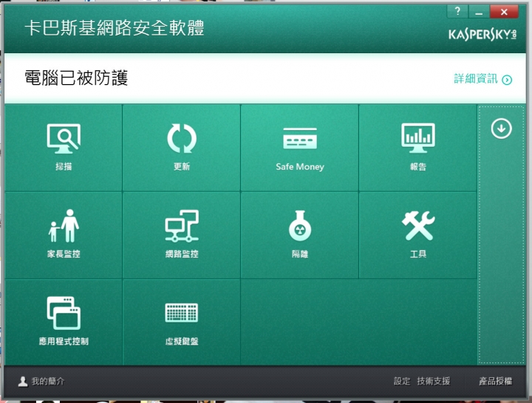Open the 掃描 scan tile
Viewport: 532px width, 403px height.
point(64,148)
